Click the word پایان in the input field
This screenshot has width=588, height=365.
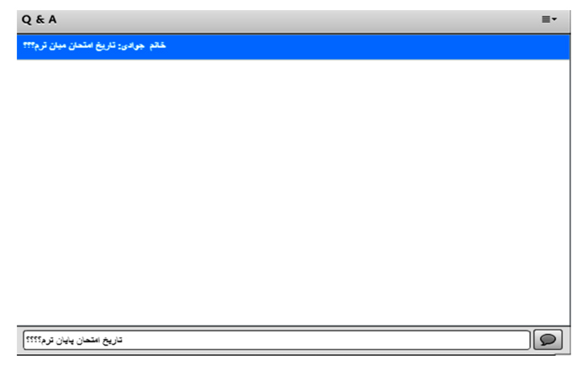point(66,341)
